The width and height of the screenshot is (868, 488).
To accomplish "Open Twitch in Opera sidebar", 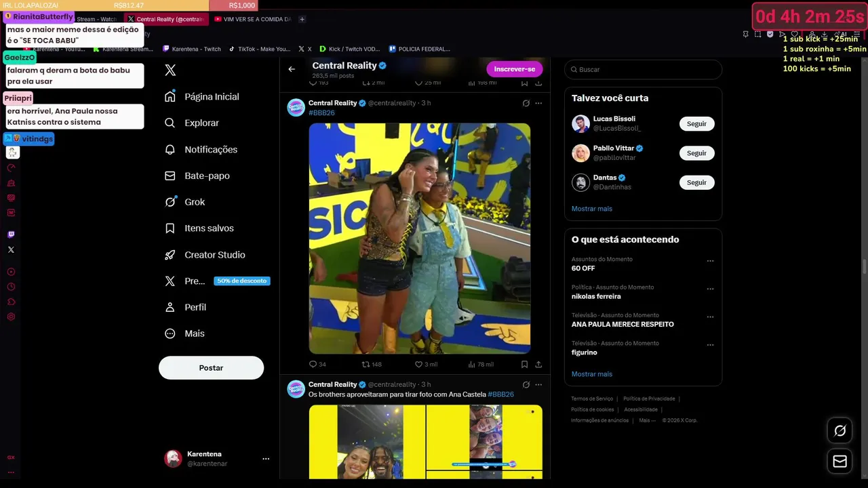I will [x=11, y=235].
